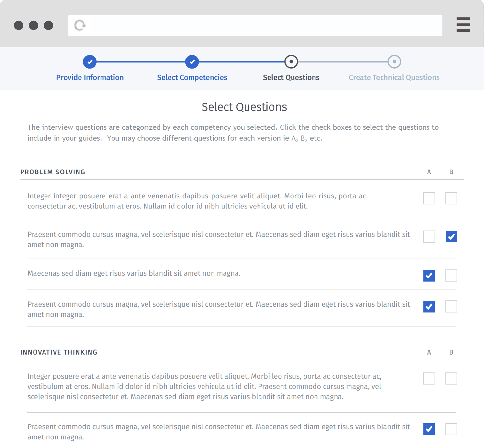Click column header A in Innovative Thinking section
This screenshot has height=448, width=484.
coord(429,352)
